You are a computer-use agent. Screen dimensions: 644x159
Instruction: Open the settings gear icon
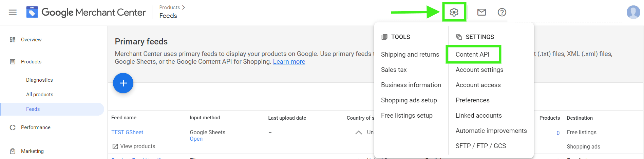(454, 12)
